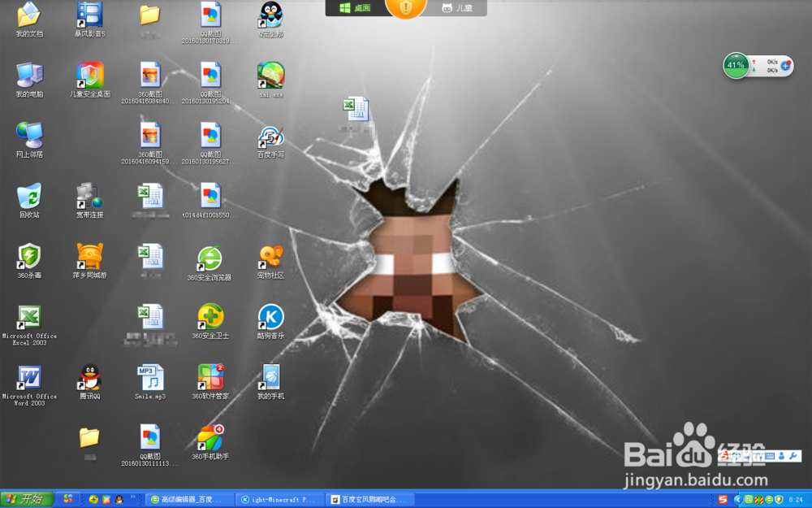Open the penguin icon above sai.exe
The image size is (812, 508).
click(x=270, y=20)
